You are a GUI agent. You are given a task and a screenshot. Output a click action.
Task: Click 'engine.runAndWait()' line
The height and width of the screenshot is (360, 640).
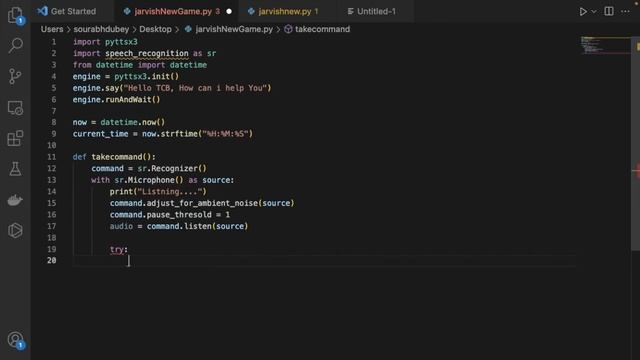116,99
